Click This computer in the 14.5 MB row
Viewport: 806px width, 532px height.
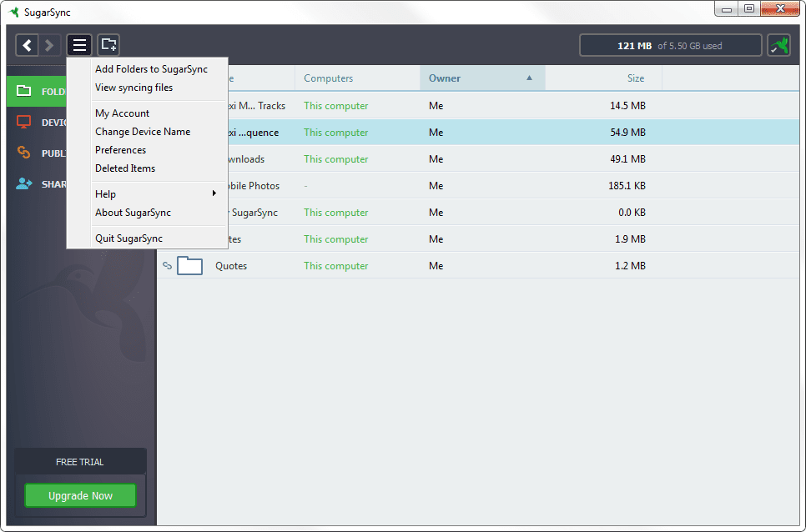pos(335,106)
